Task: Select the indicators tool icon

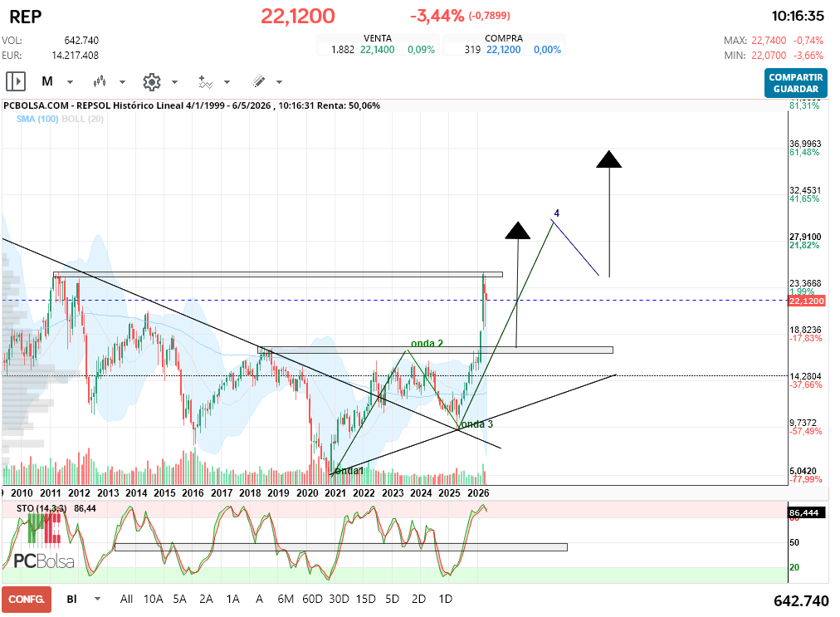Action: point(205,81)
